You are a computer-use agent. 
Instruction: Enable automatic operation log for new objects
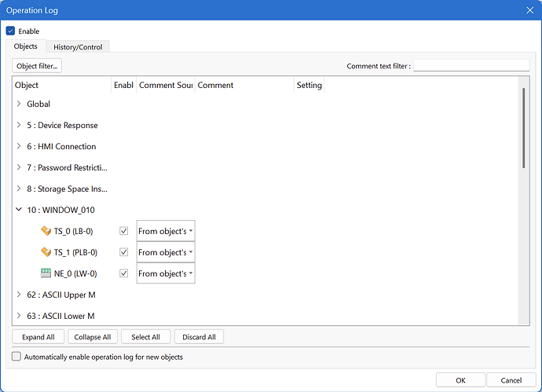(x=16, y=357)
